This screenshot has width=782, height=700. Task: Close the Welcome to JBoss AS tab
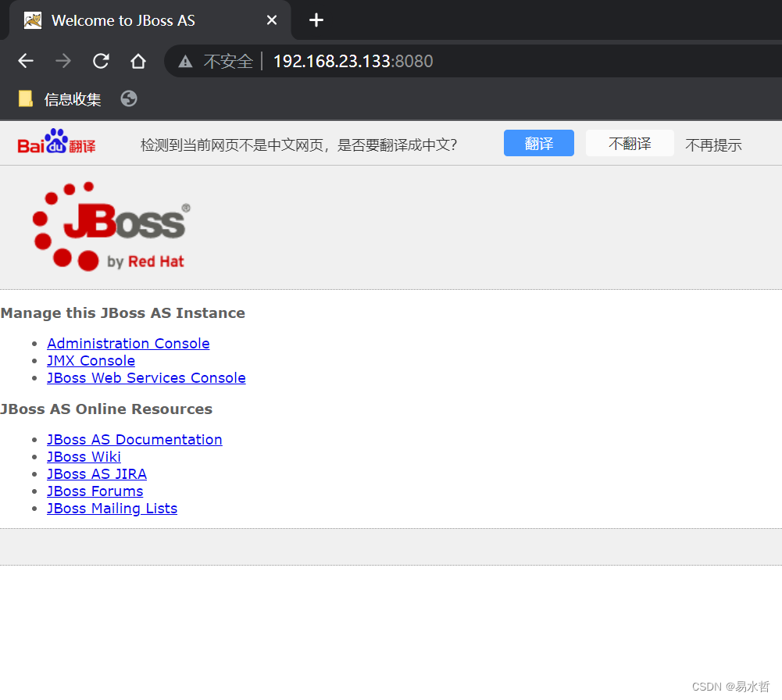click(x=272, y=20)
